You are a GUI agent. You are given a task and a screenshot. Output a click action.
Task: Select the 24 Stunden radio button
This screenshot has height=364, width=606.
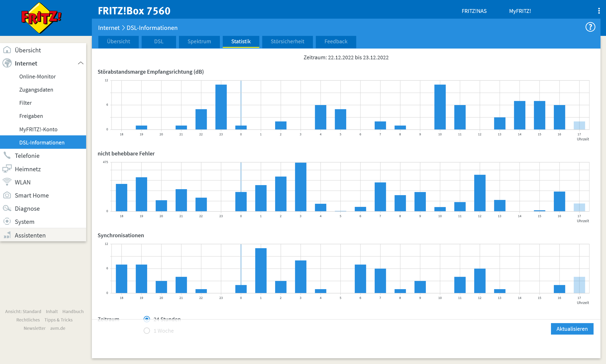(147, 319)
